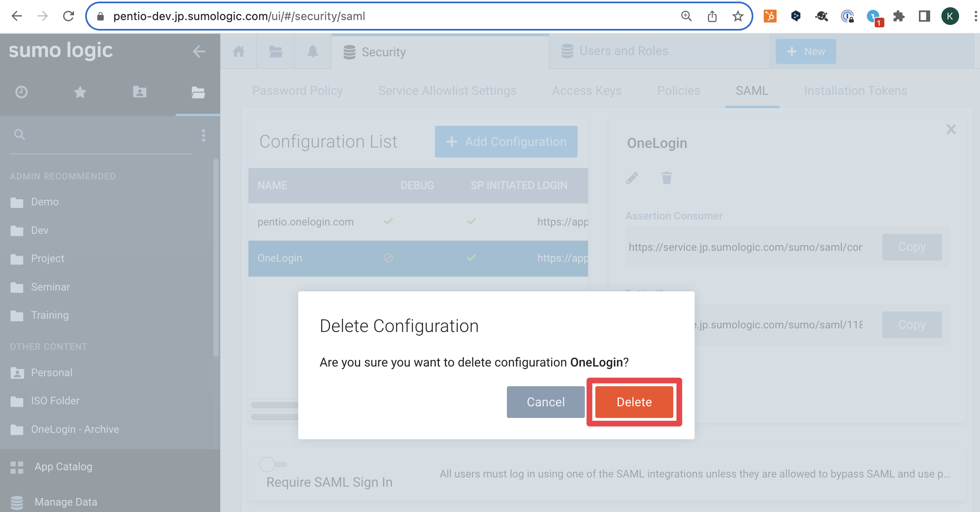Share this page via share icon
The height and width of the screenshot is (512, 980).
[712, 16]
